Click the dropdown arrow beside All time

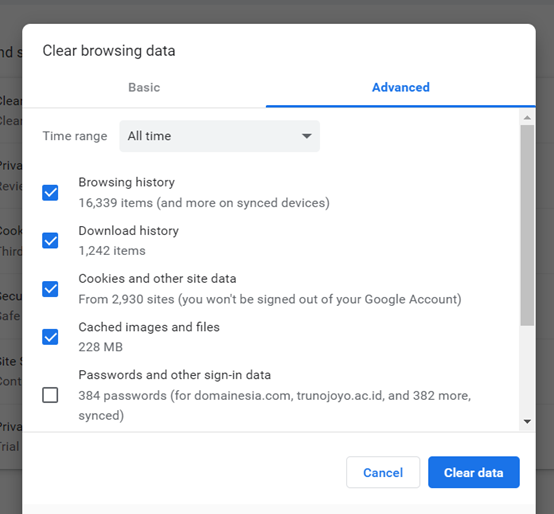click(x=307, y=136)
